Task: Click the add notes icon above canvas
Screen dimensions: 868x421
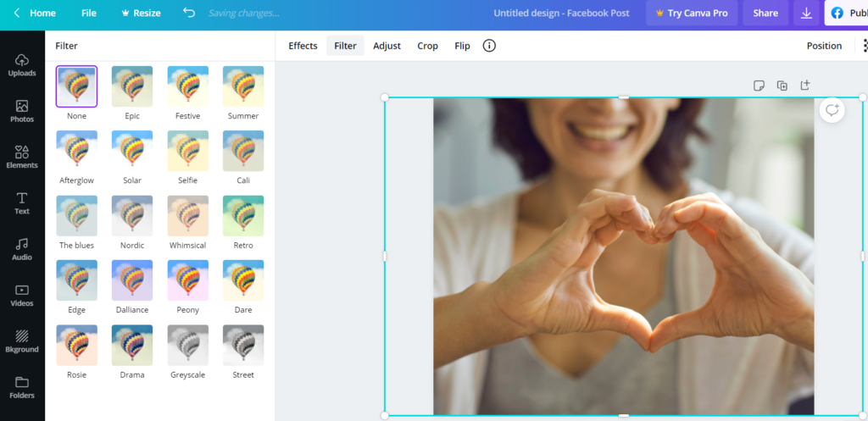Action: 759,86
